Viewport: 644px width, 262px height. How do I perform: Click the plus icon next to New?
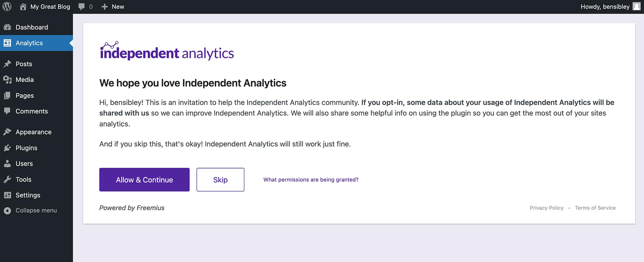pos(104,7)
